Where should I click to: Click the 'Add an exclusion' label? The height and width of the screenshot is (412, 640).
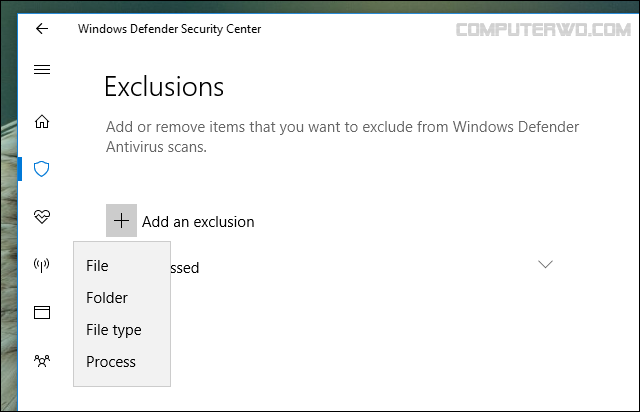(198, 222)
